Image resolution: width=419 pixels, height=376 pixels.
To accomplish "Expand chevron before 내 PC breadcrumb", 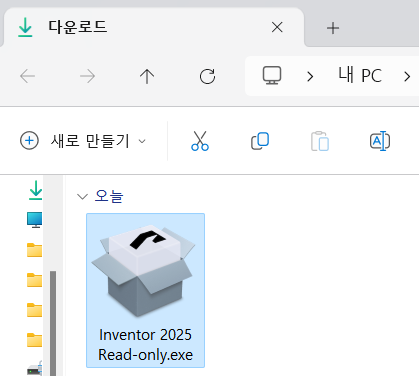I will (310, 76).
